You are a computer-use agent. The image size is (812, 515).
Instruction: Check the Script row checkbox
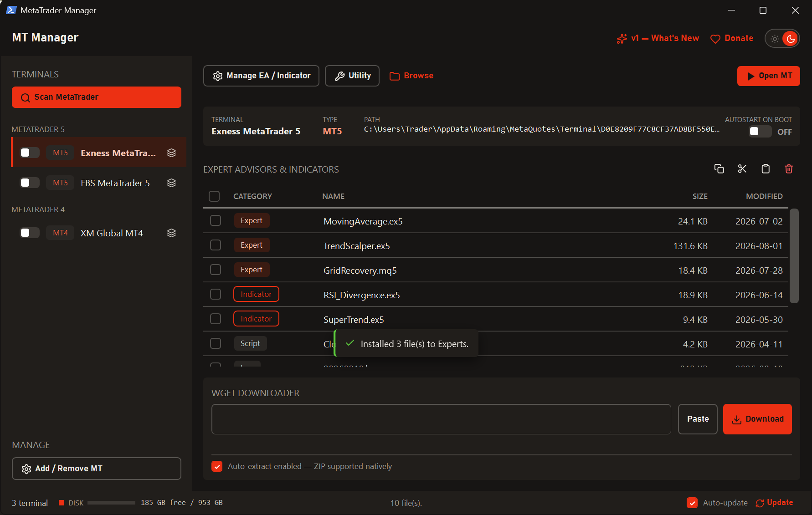tap(216, 344)
